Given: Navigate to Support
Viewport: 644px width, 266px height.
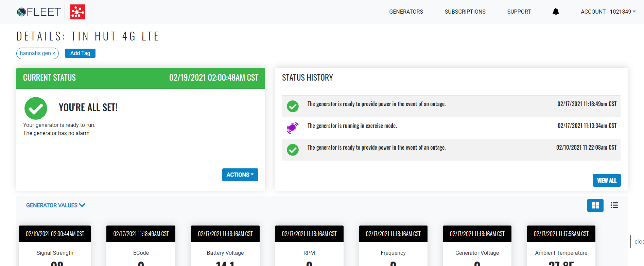Looking at the screenshot, I should pos(519,12).
